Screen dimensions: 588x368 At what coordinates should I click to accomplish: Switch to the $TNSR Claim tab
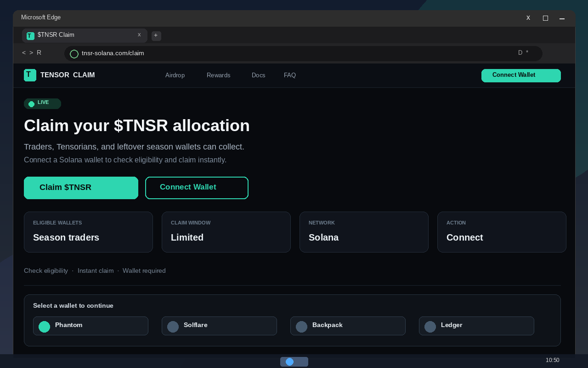click(85, 35)
